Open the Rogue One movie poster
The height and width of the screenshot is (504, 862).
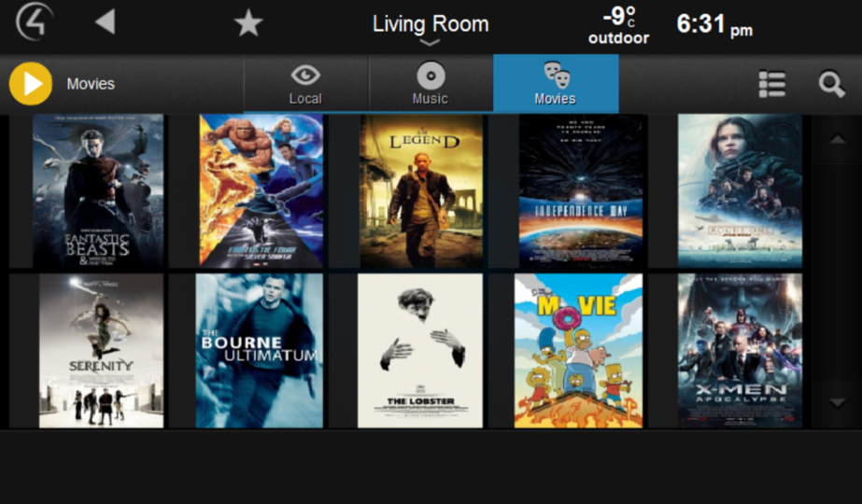click(740, 190)
